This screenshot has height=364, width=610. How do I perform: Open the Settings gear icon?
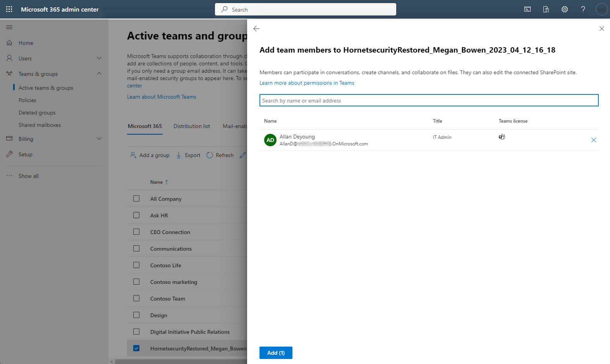tap(565, 9)
